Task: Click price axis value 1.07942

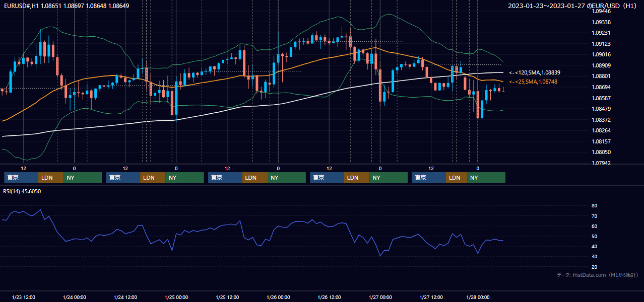Action: [601, 163]
